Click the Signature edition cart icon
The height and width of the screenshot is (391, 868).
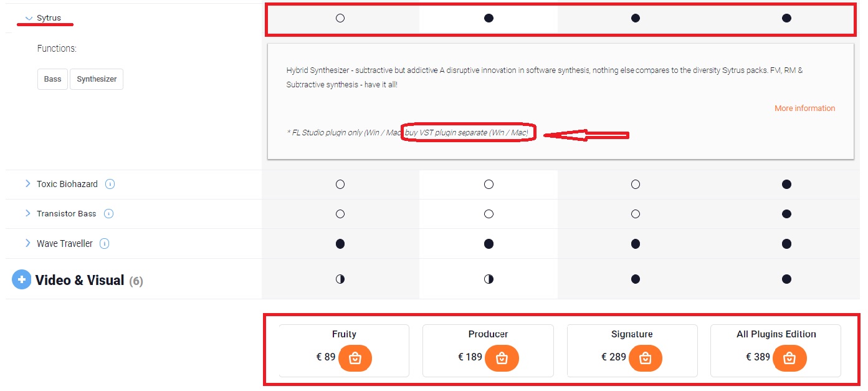pyautogui.click(x=646, y=358)
